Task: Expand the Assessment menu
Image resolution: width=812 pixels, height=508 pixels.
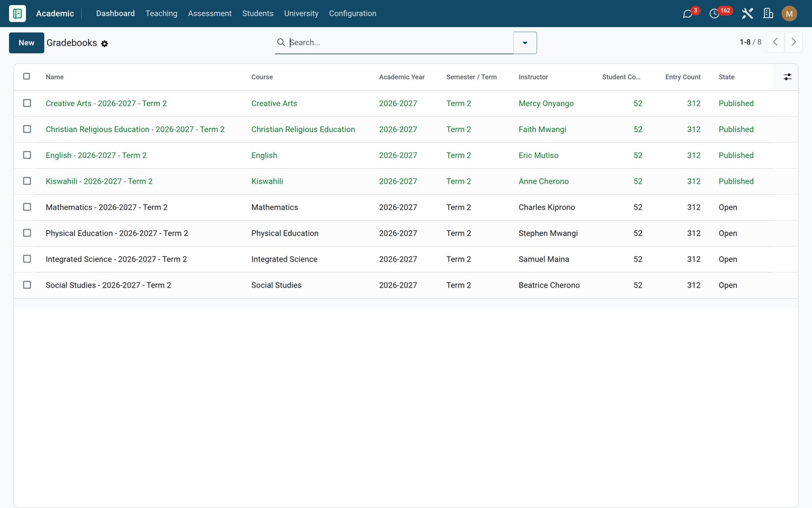Action: (x=210, y=13)
